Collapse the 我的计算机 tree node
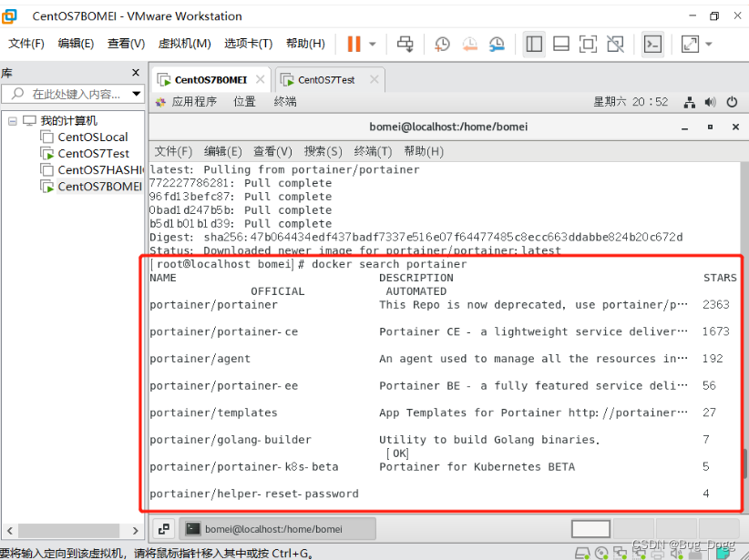 click(x=13, y=121)
